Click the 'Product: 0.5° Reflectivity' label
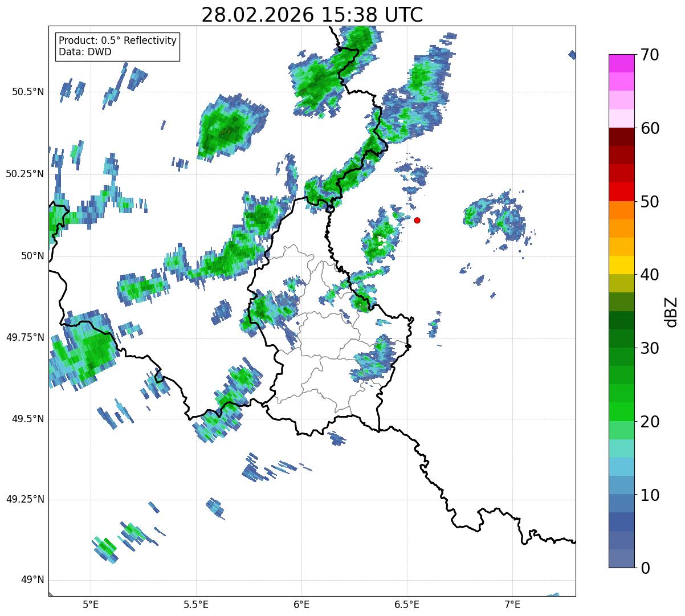Viewport: 685px width, 616px height. click(x=118, y=40)
